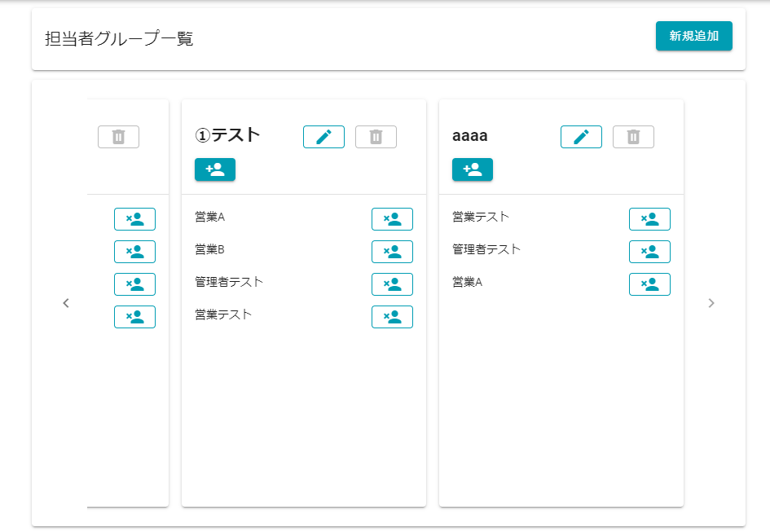The image size is (770, 532).
Task: Remove 営業テスト from aaaa group
Action: [x=649, y=219]
